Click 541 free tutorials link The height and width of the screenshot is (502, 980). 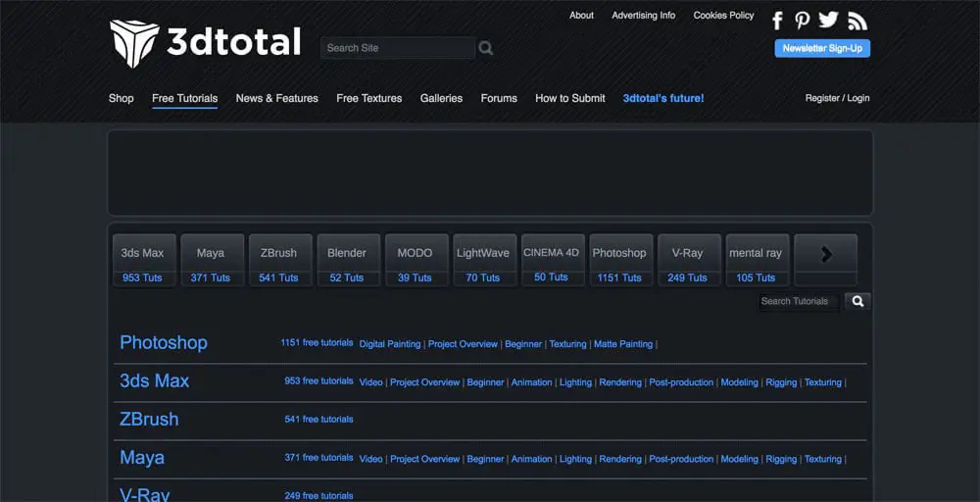[318, 420]
